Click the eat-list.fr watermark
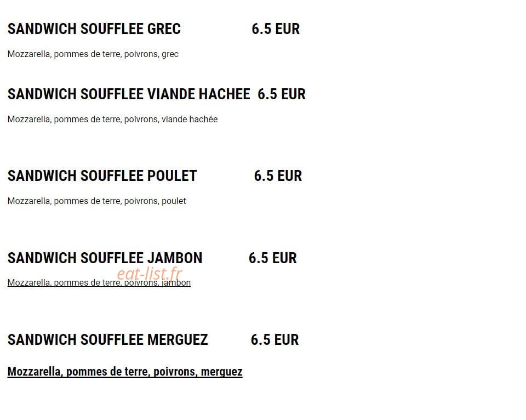526x420 pixels. tap(150, 273)
